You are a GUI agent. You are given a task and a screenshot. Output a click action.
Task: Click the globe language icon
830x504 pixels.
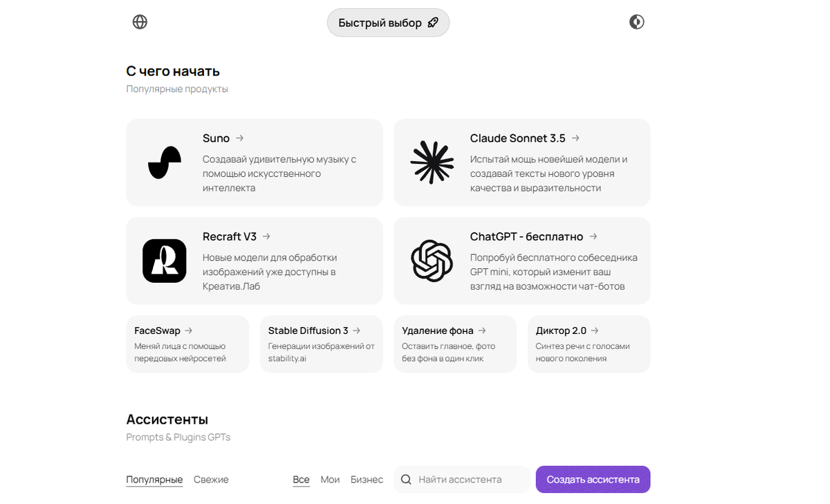(140, 22)
